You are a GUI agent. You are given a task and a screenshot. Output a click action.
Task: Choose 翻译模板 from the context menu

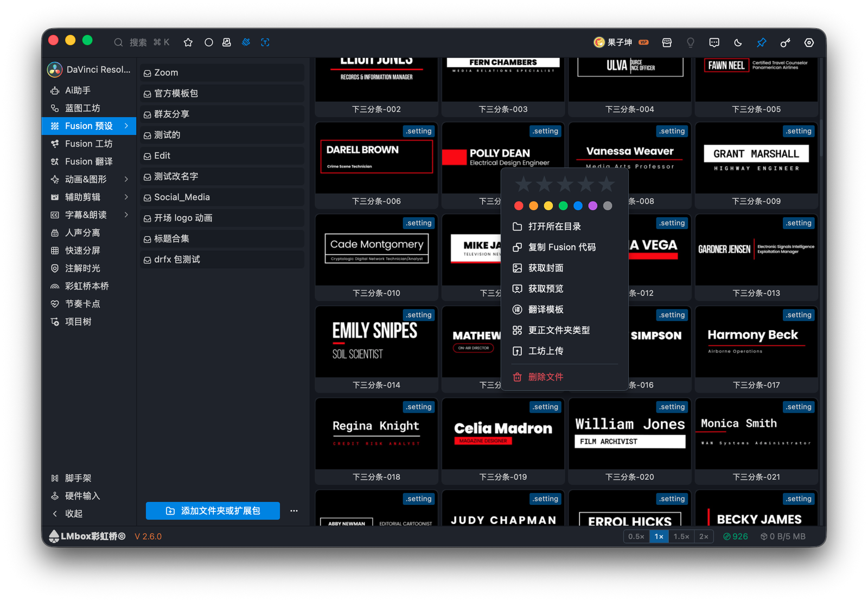coord(565,309)
